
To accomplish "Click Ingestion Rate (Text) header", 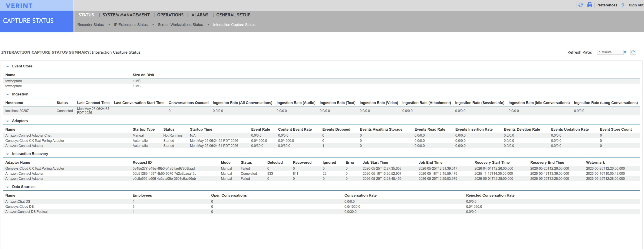I will click(x=338, y=103).
